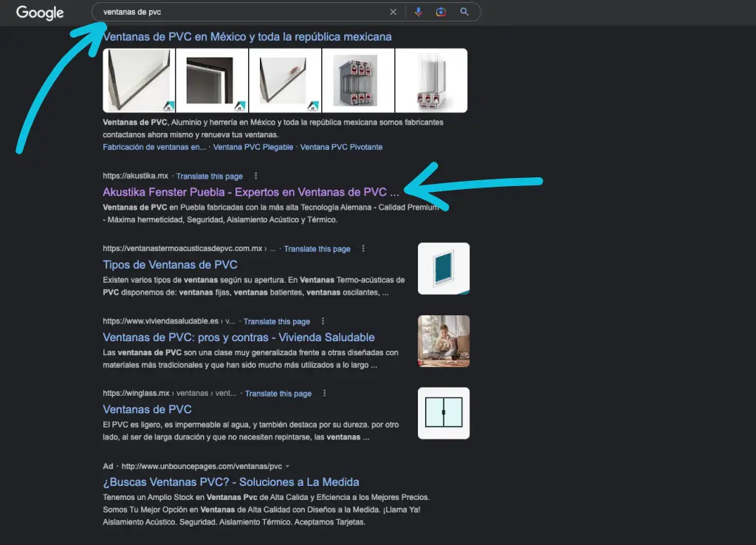Open Tipos de Ventanas de PVC result

(x=171, y=265)
